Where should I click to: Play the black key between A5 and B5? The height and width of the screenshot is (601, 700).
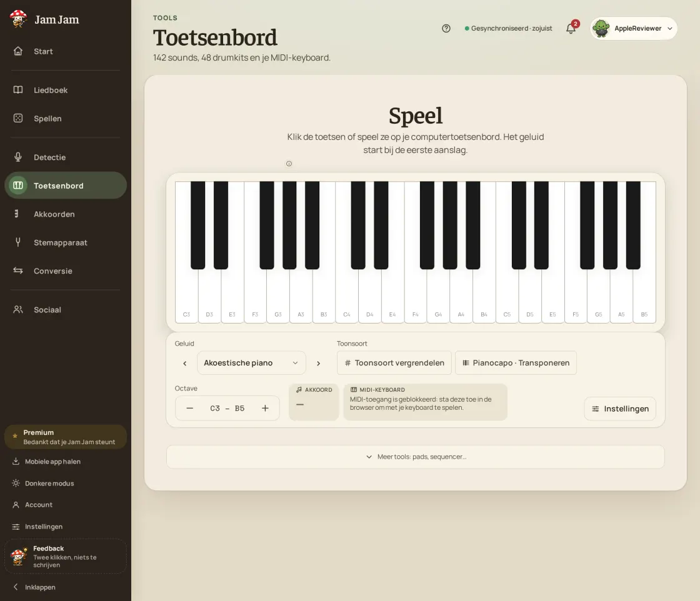[x=633, y=225]
